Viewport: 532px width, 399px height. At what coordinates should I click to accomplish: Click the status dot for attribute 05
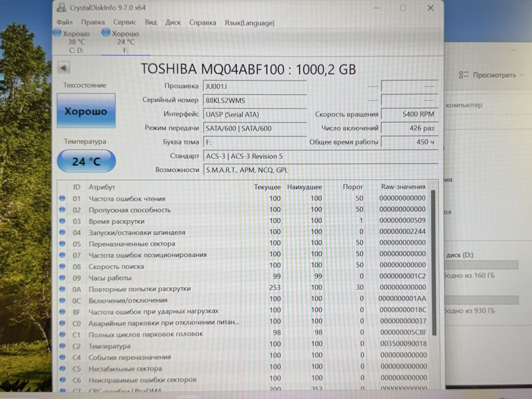[x=62, y=244]
